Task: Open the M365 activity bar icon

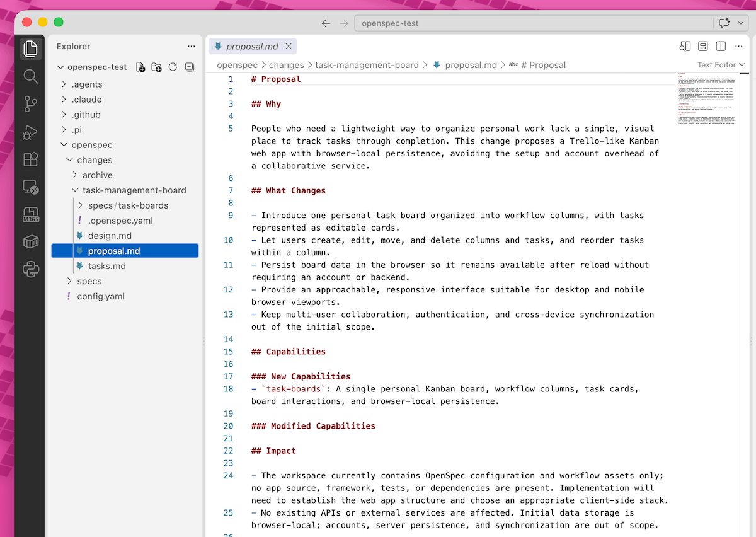Action: pyautogui.click(x=31, y=214)
